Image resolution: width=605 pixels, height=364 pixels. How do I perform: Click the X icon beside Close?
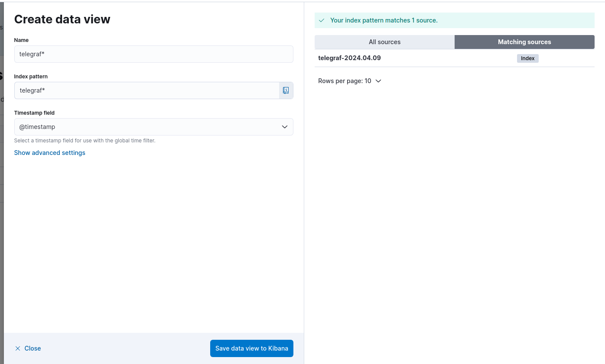(x=18, y=348)
